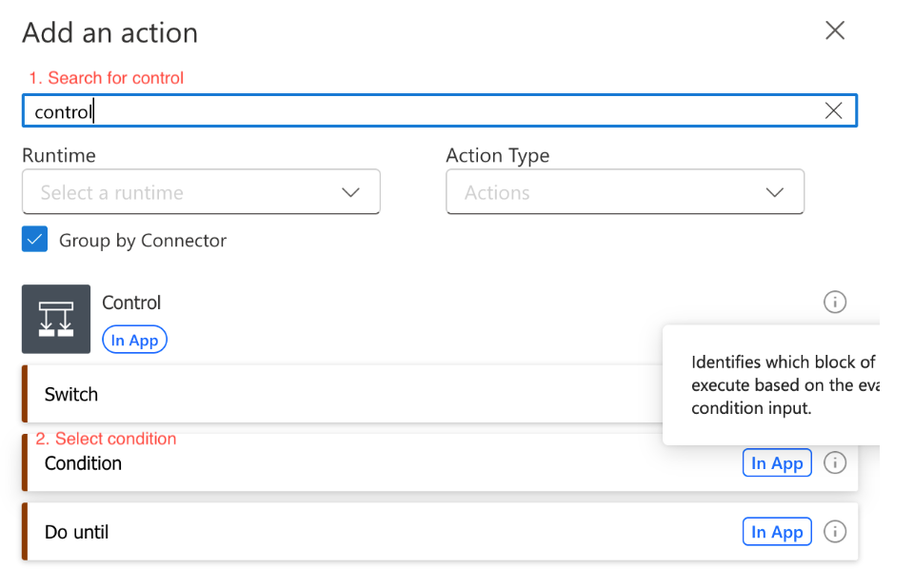Image resolution: width=914 pixels, height=588 pixels.
Task: Open the Runtime dropdown
Action: pyautogui.click(x=200, y=192)
